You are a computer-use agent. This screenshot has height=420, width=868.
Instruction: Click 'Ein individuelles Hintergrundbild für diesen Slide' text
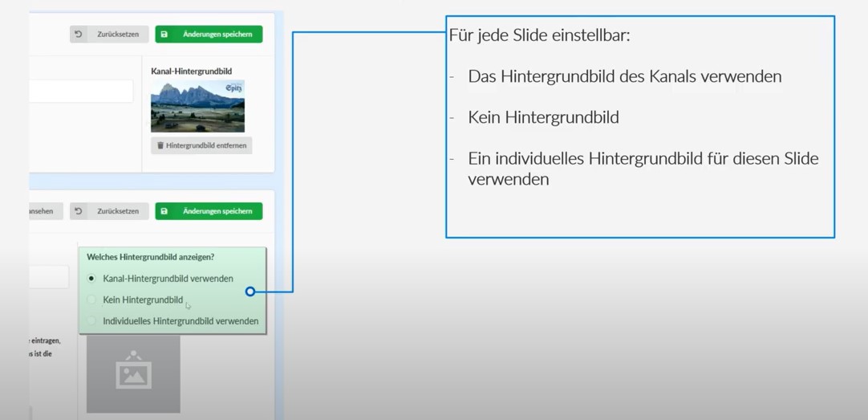[643, 159]
